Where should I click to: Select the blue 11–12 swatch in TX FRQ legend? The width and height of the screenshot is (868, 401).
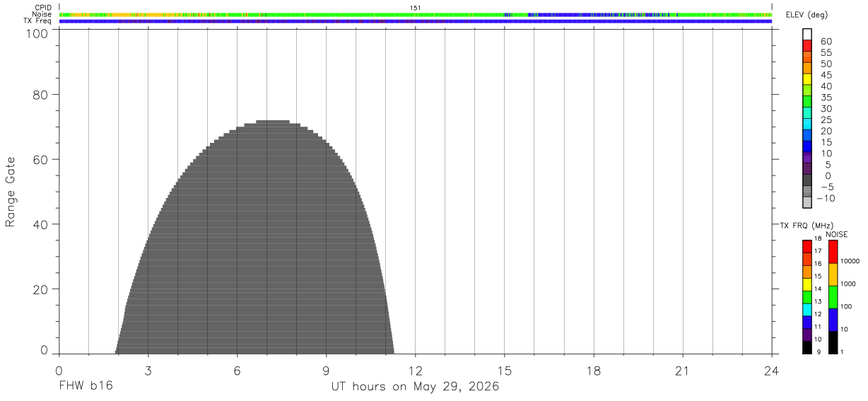pos(807,322)
